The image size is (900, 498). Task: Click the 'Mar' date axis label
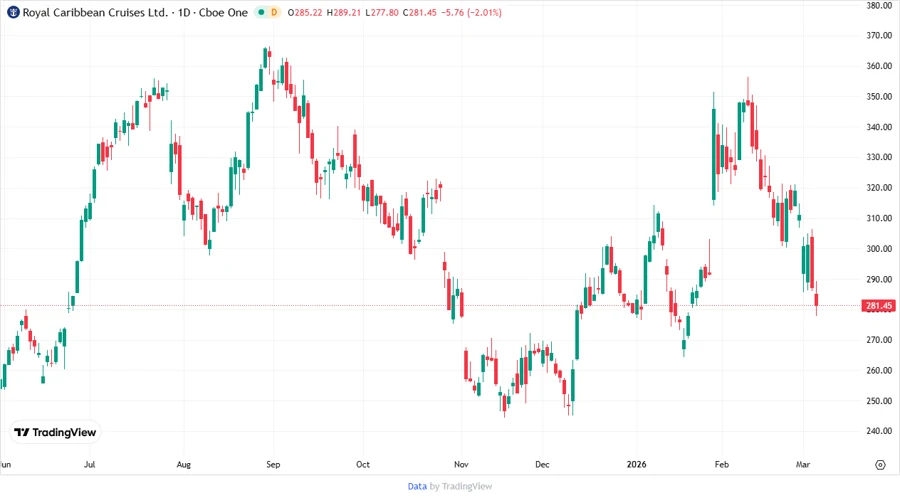[x=802, y=464]
